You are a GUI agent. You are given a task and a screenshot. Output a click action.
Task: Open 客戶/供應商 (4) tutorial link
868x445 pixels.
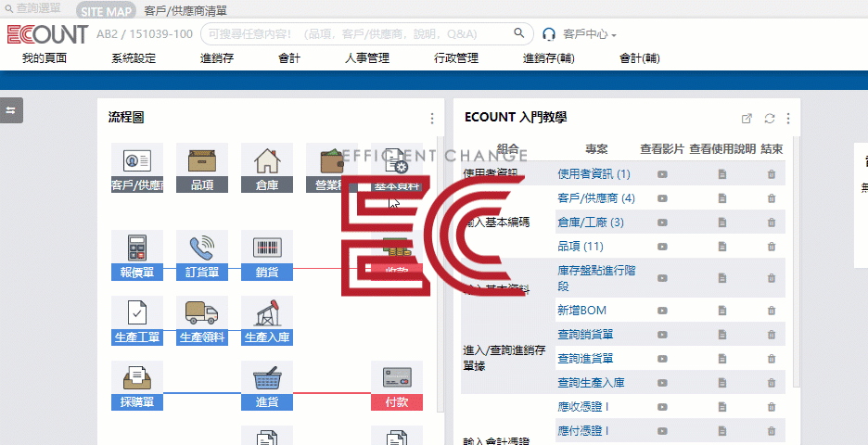[596, 198]
